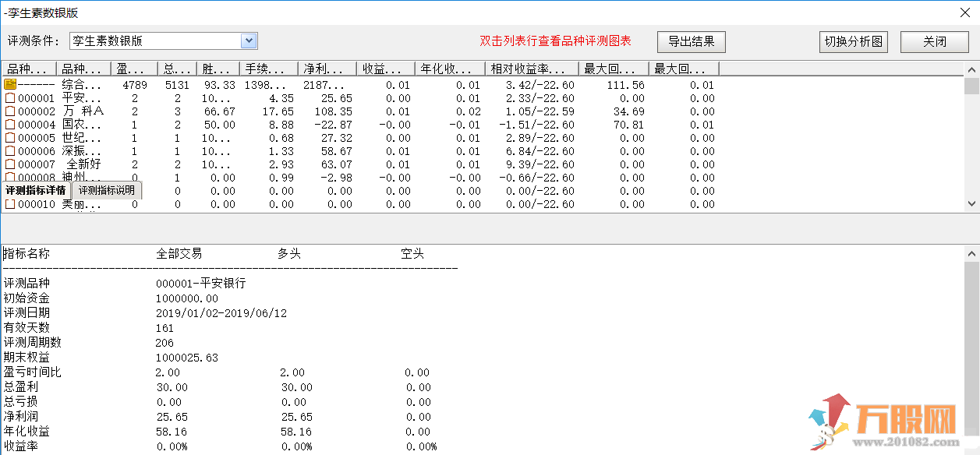Click the 全部交易 column heading
The height and width of the screenshot is (455, 980).
179,254
